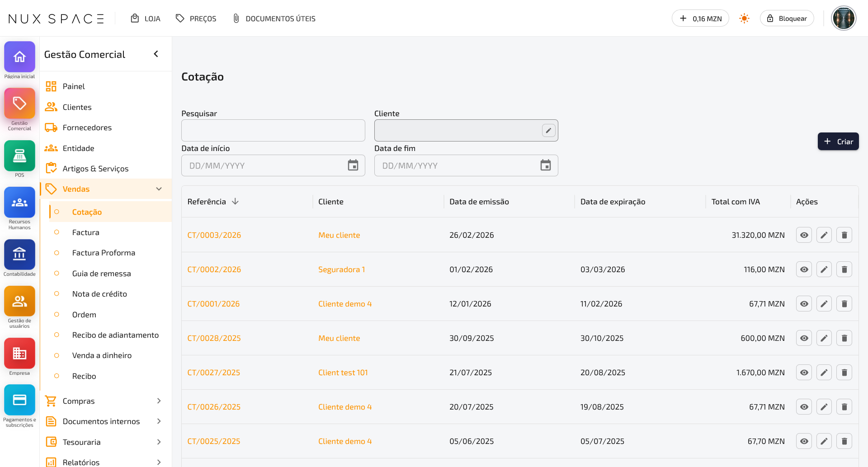The width and height of the screenshot is (868, 467).
Task: Expand the Documentos internos submenu
Action: tap(159, 421)
